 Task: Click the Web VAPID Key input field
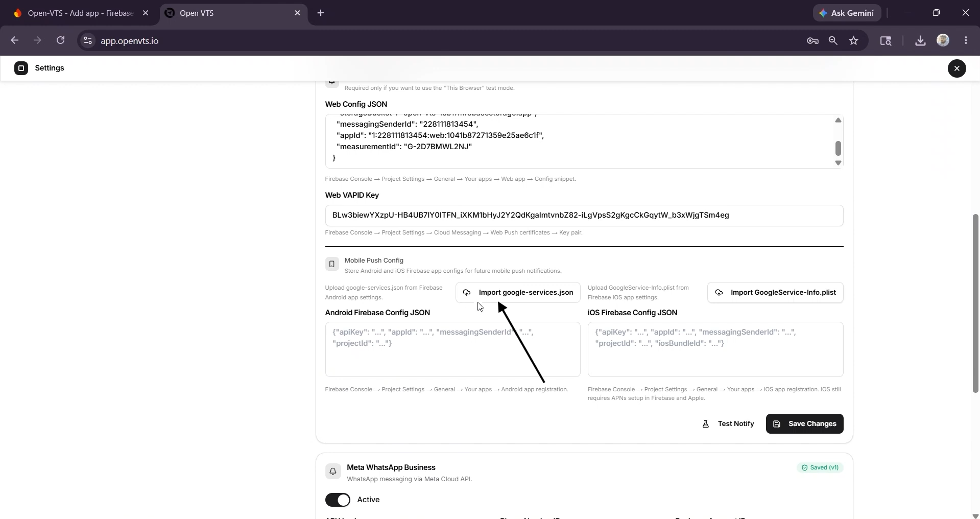[x=584, y=215]
